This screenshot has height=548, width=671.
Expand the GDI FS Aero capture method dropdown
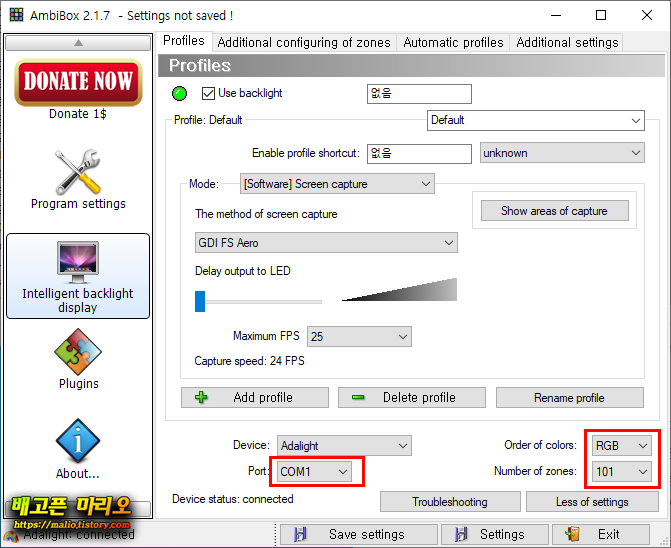(x=326, y=243)
